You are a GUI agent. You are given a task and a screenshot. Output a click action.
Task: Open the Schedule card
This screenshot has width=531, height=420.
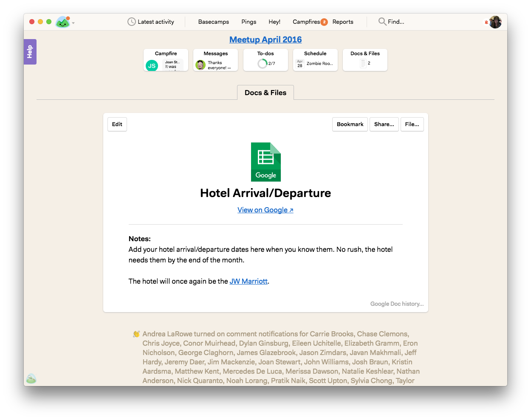tap(315, 60)
